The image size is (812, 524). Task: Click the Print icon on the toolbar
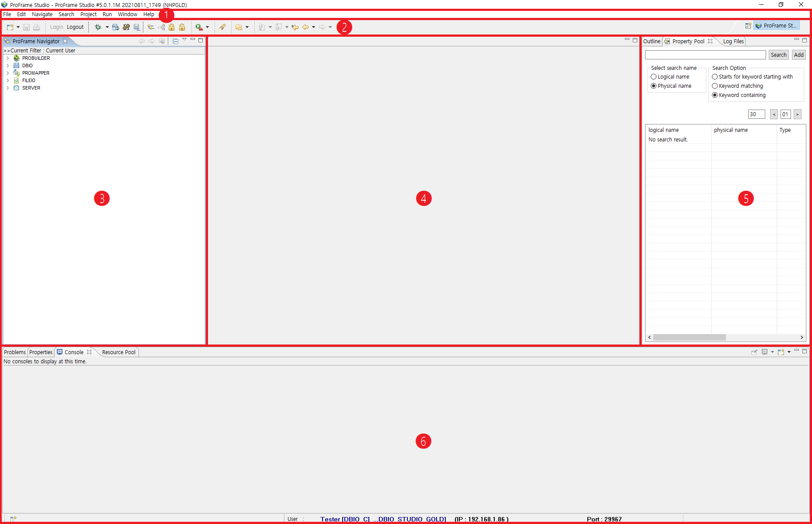pos(37,27)
